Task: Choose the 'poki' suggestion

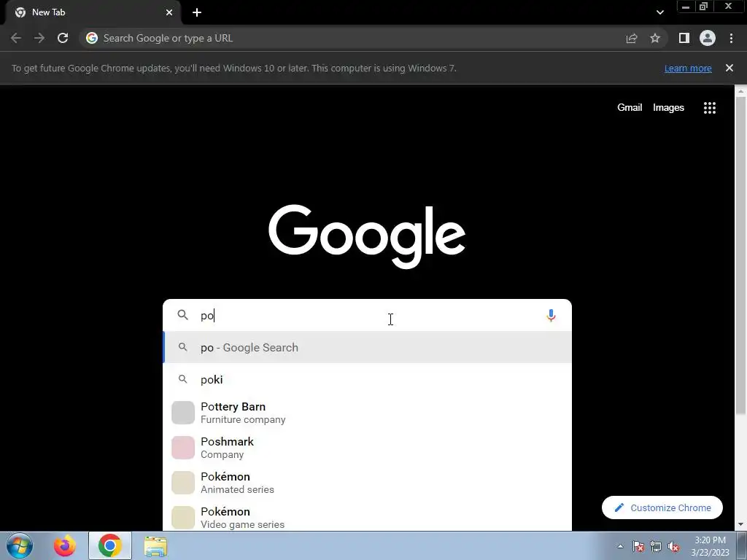Action: tap(367, 379)
